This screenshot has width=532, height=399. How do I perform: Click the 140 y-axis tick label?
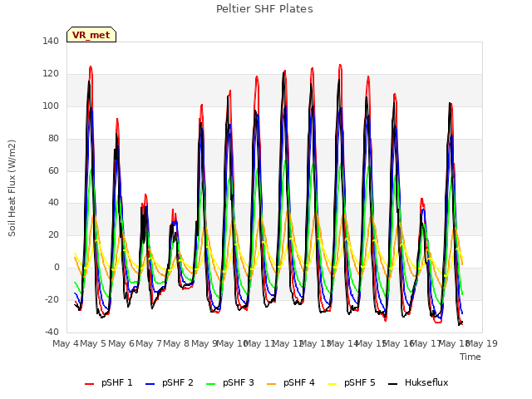click(51, 41)
